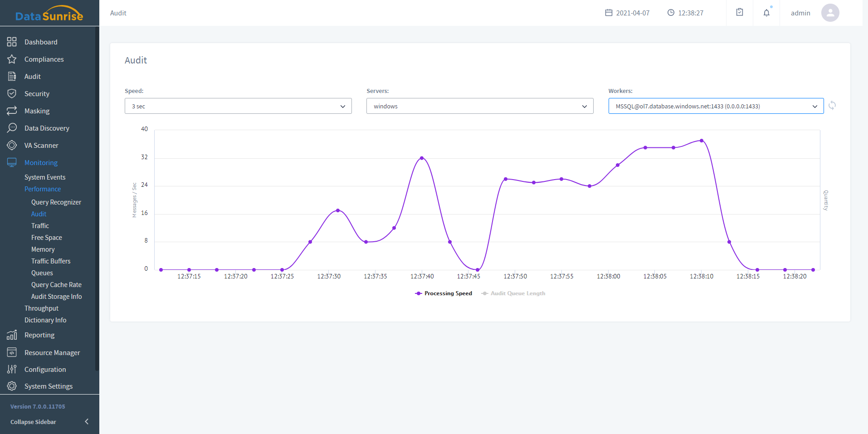Open the Servers dropdown showing windows
868x434 pixels.
[480, 106]
